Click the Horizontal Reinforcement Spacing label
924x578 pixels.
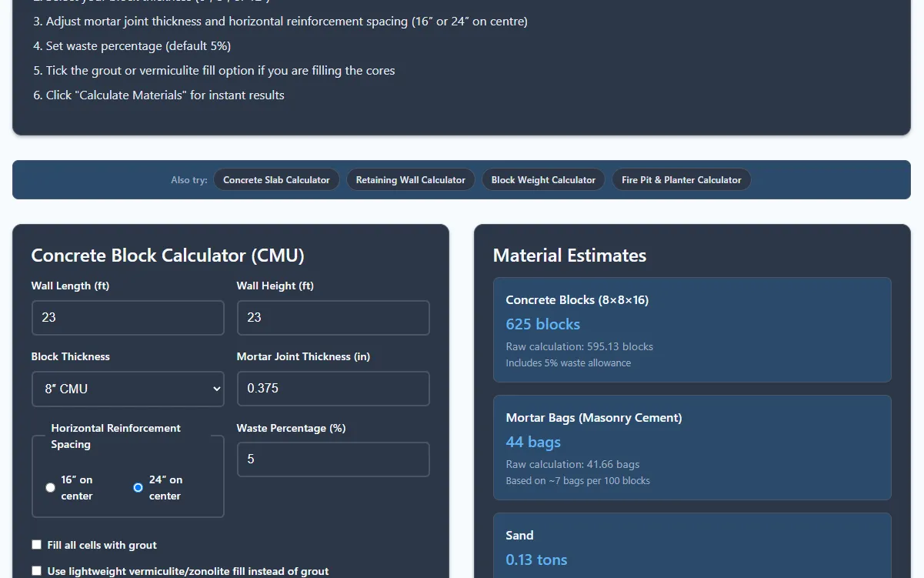[x=115, y=436]
